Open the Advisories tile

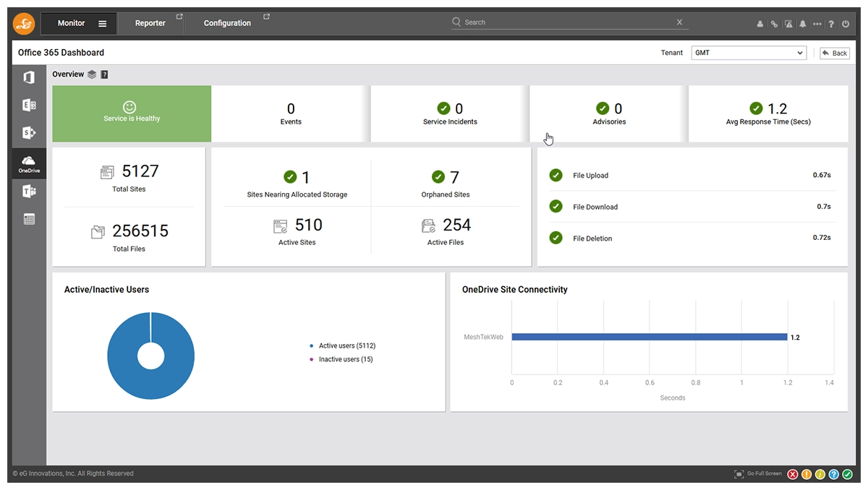[x=609, y=113]
